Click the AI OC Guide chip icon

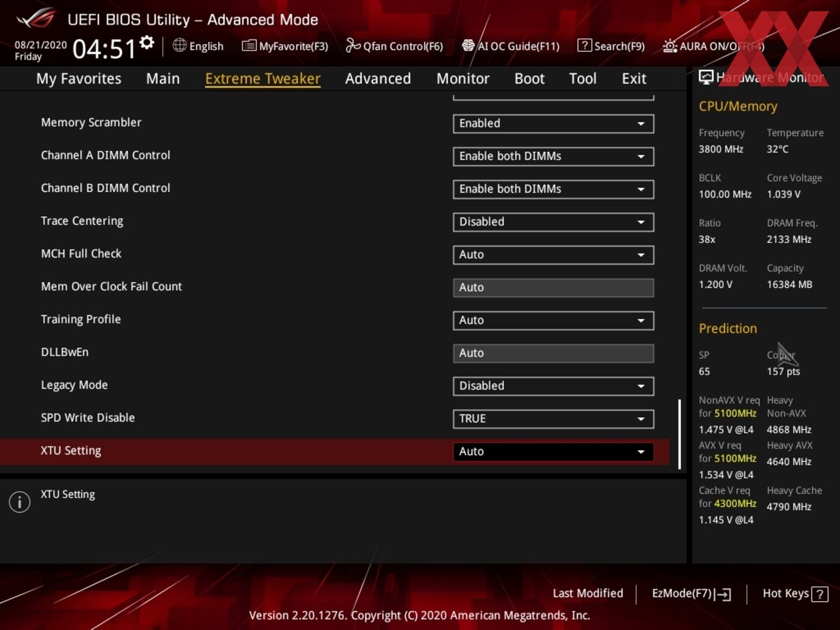click(x=468, y=45)
